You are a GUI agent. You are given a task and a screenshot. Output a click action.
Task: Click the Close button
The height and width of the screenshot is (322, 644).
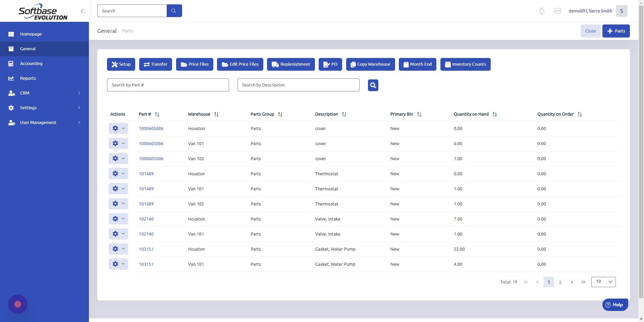point(590,31)
